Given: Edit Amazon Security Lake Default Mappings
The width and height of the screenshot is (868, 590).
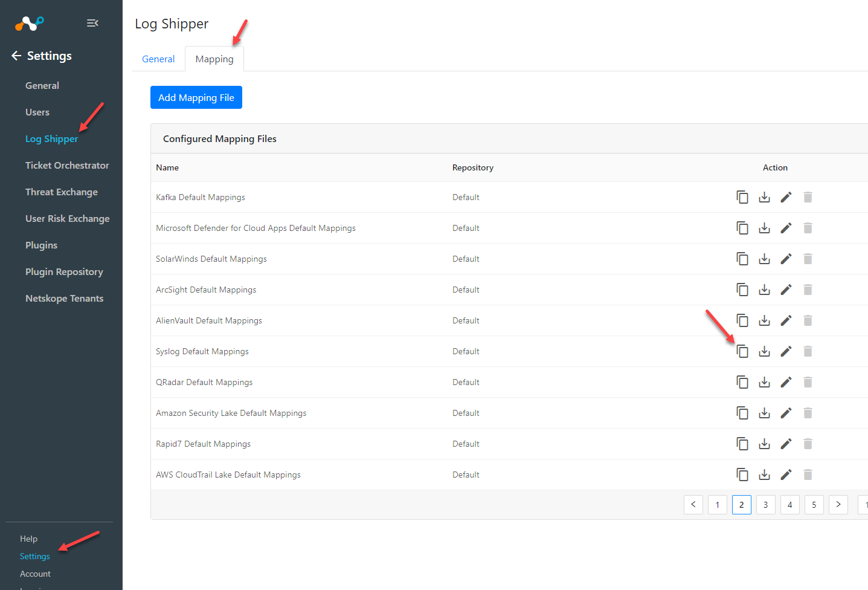Looking at the screenshot, I should pyautogui.click(x=786, y=413).
